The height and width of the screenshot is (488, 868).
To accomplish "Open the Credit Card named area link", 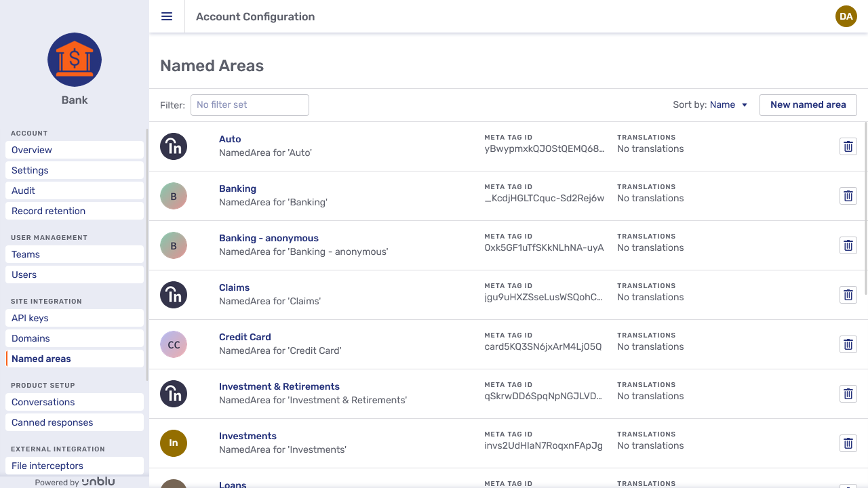I will [245, 337].
